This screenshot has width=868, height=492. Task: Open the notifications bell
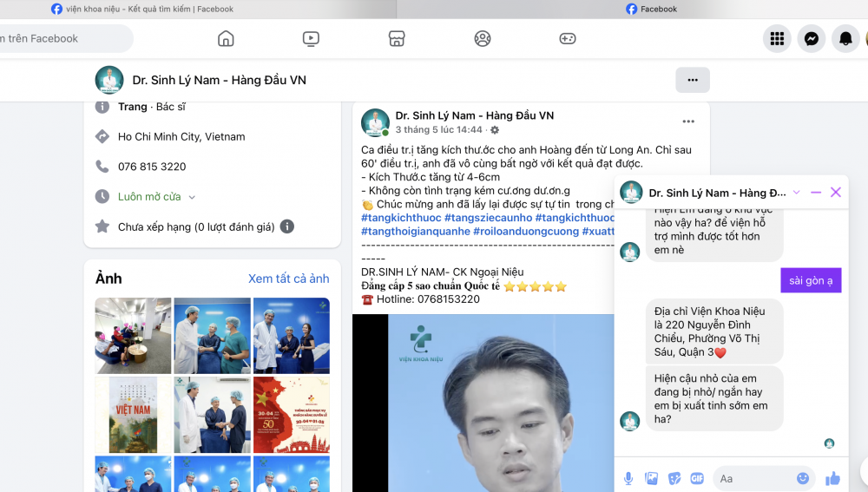point(845,39)
